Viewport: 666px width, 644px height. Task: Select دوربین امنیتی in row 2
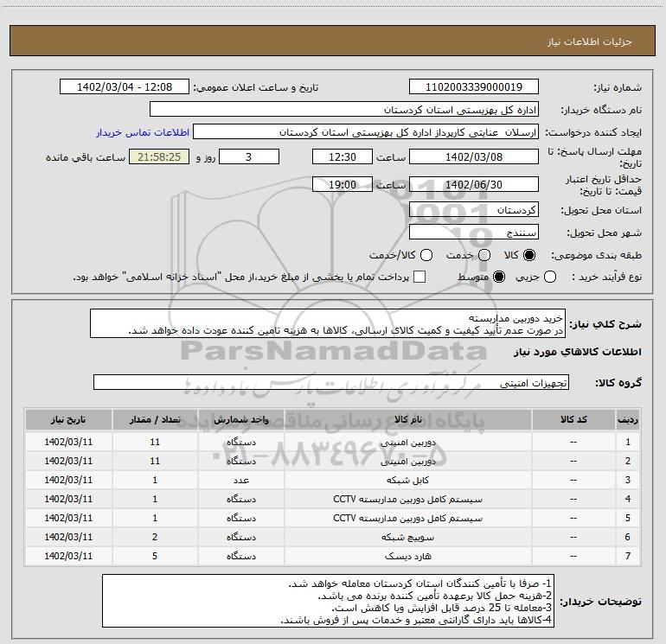(x=407, y=462)
